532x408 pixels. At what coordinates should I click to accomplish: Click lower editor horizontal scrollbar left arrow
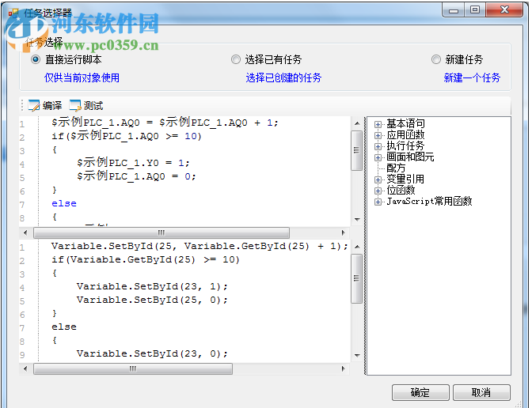click(25, 368)
